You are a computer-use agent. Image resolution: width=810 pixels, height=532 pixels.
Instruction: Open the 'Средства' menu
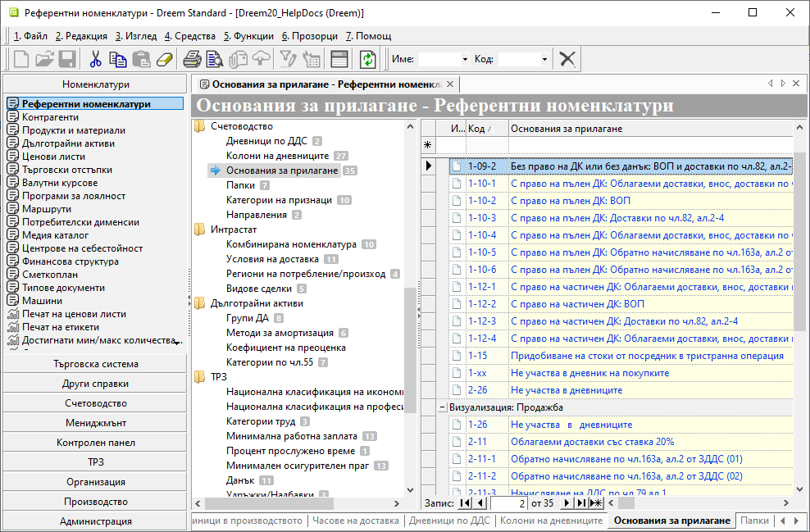coord(190,36)
